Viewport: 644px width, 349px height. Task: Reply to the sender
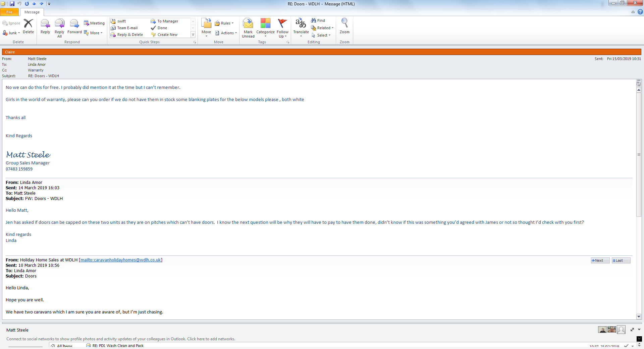[x=45, y=27]
